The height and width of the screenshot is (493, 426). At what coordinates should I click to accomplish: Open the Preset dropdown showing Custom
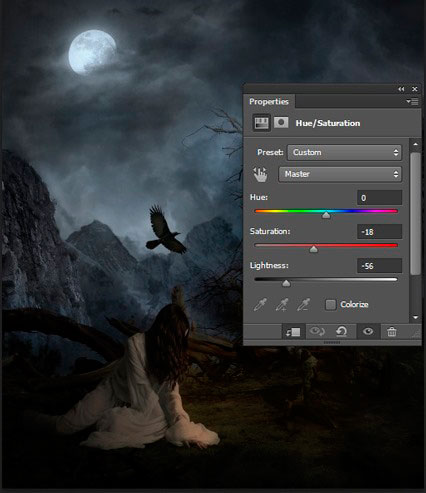[x=345, y=152]
